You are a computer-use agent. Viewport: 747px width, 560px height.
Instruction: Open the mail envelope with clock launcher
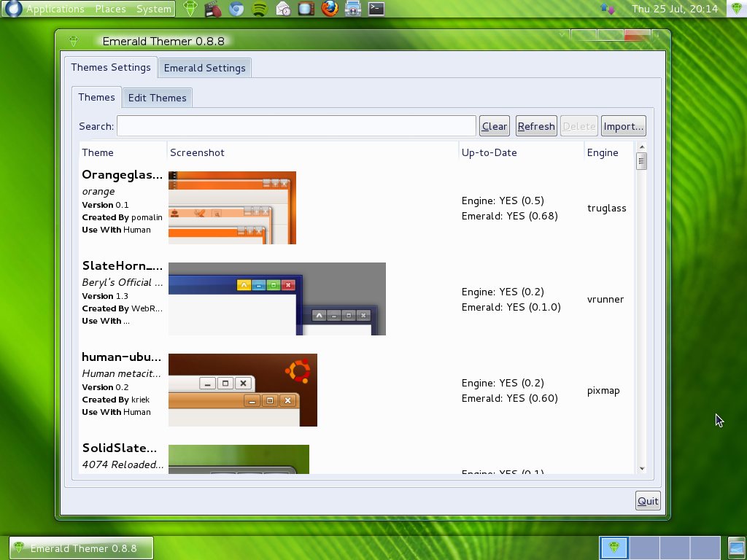(283, 9)
